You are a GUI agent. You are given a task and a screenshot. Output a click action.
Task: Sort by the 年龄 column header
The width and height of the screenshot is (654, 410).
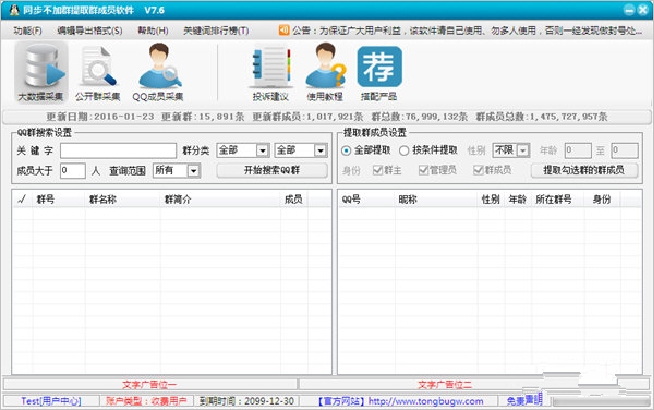tap(518, 199)
